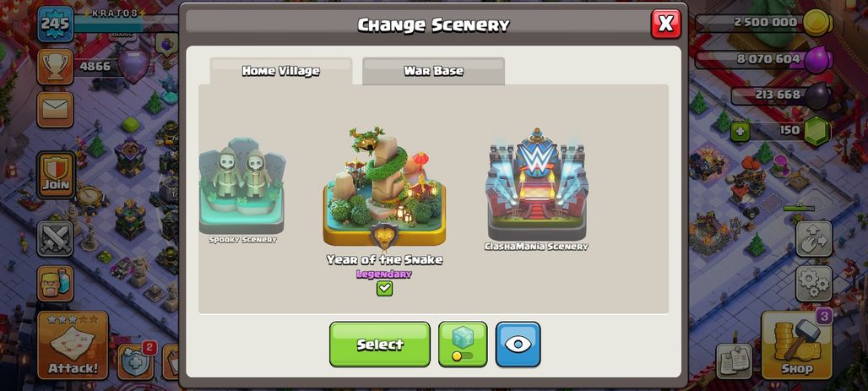Choose the Spooky Scenery thumbnail
The image size is (868, 391).
tap(242, 187)
